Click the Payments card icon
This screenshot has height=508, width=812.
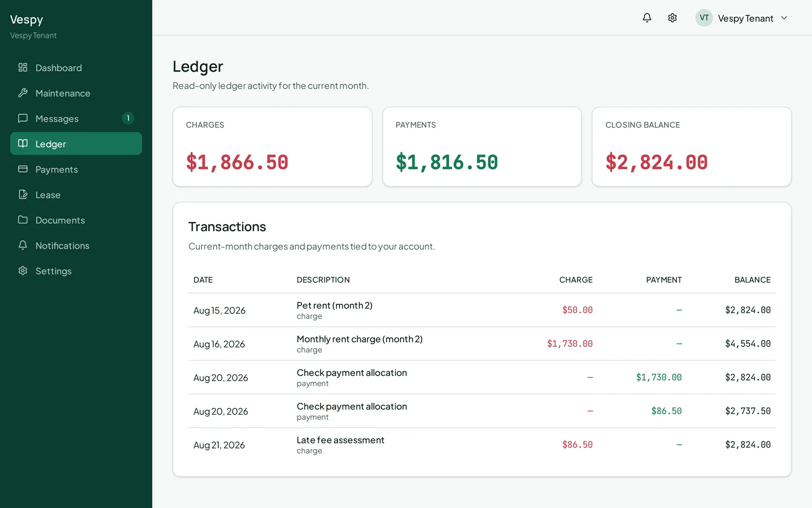(23, 169)
